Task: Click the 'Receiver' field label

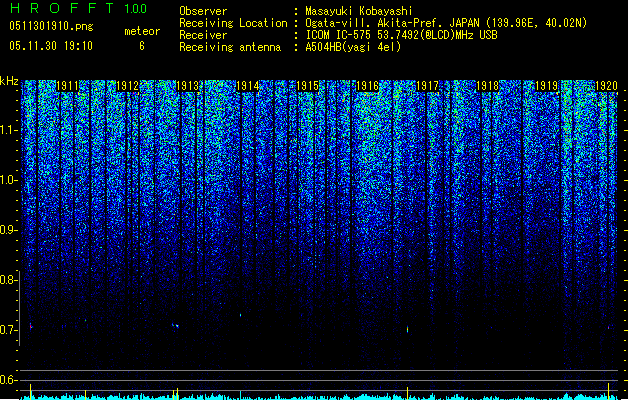Action: point(203,35)
